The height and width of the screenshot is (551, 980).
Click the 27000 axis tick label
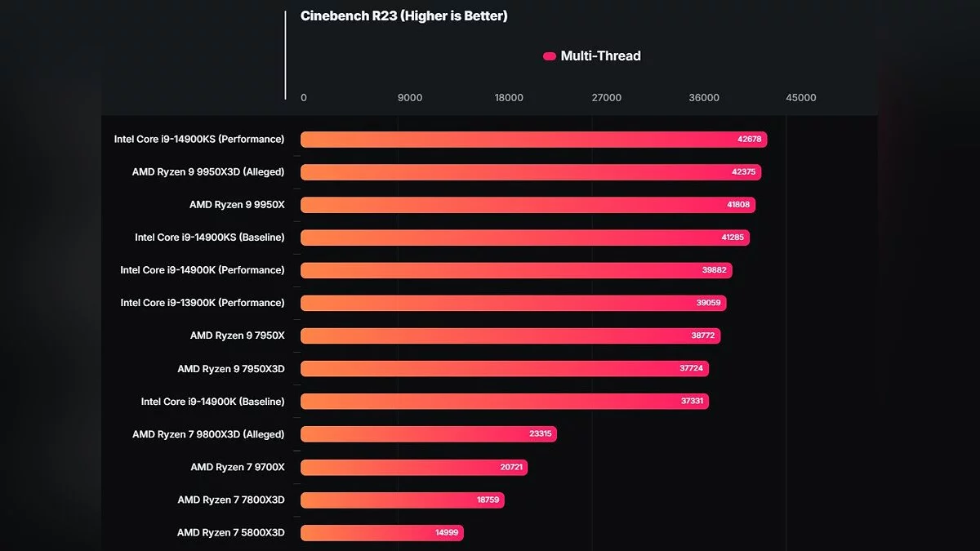[606, 98]
